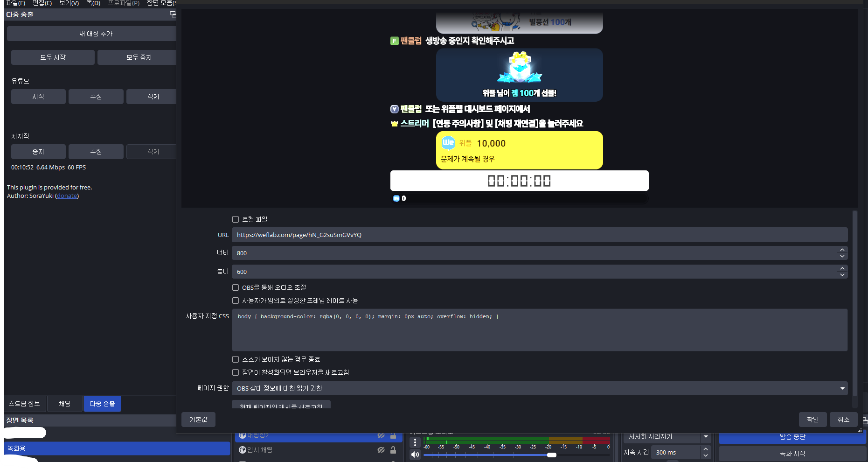Click 녹화 시작 to start recording
868x469 pixels.
[792, 454]
